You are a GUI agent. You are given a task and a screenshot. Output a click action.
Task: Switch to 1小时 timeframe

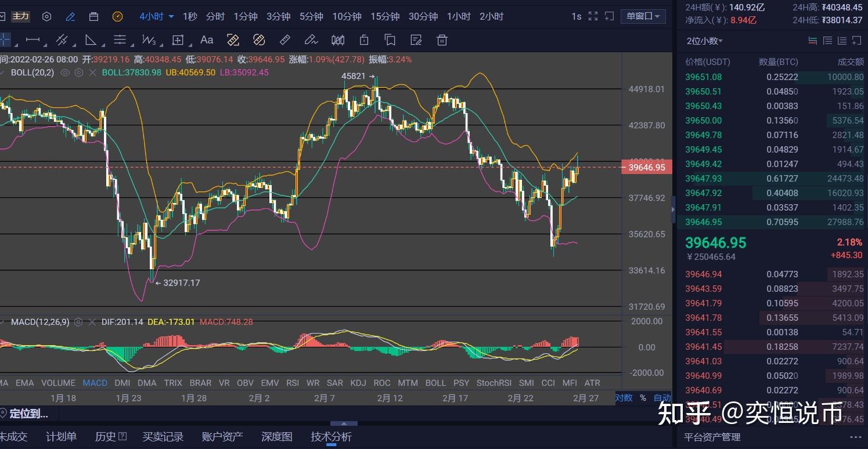[459, 16]
